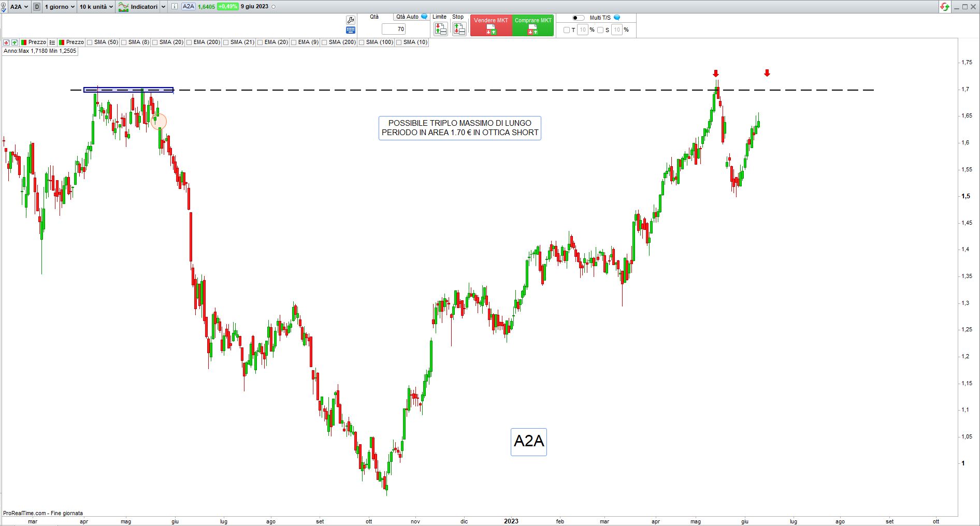Open the A2A symbol dropdown
This screenshot has width=980, height=526.
click(19, 7)
